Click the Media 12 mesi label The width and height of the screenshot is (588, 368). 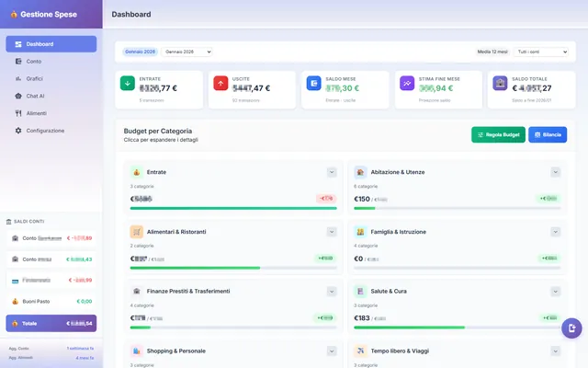[492, 52]
